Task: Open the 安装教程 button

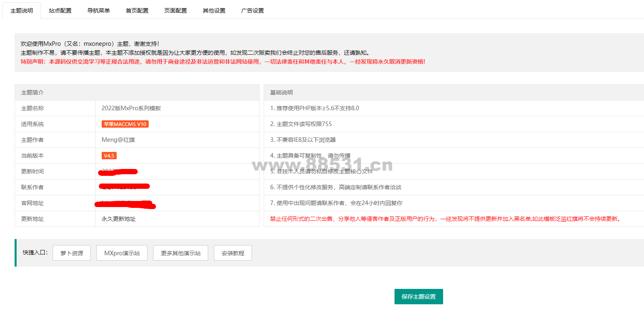Action: coord(233,253)
